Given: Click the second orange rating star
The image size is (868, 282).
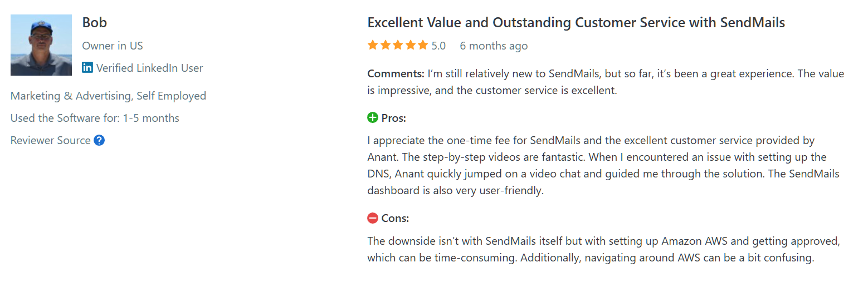Looking at the screenshot, I should point(386,45).
